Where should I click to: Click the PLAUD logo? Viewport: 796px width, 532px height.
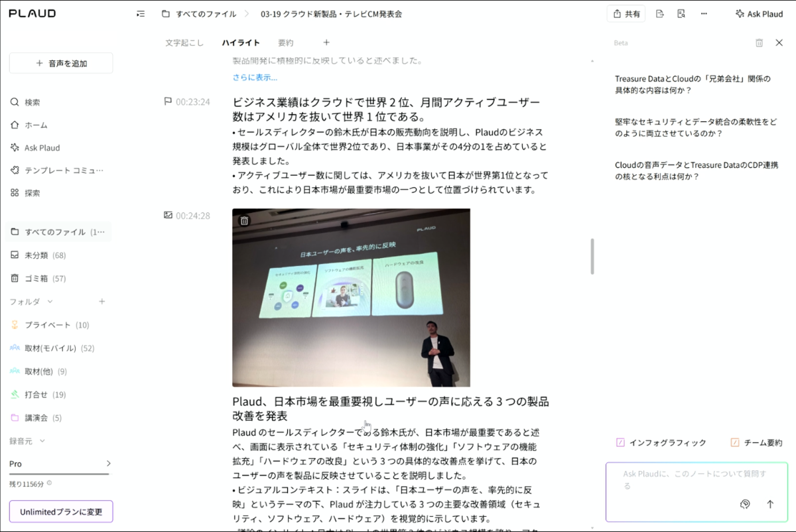coord(33,13)
